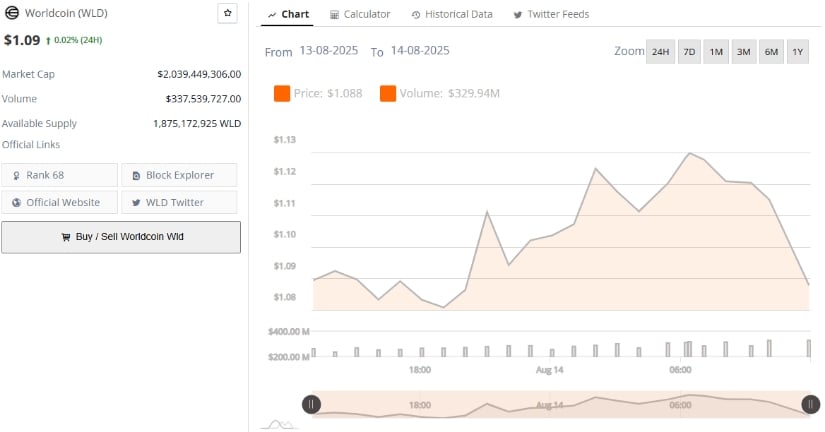Click the calculator icon on Calculator tab

334,15
